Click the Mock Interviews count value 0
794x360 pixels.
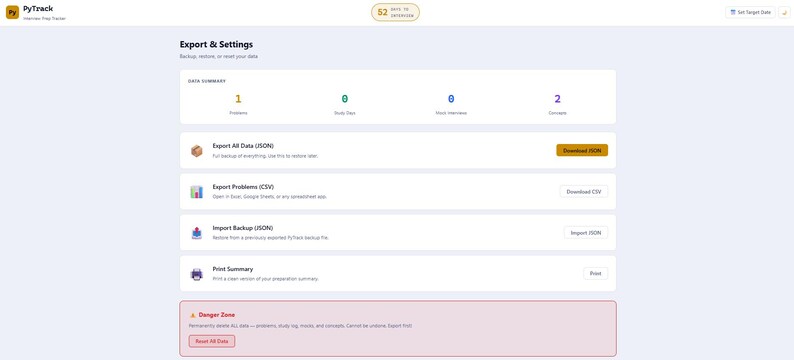(451, 99)
